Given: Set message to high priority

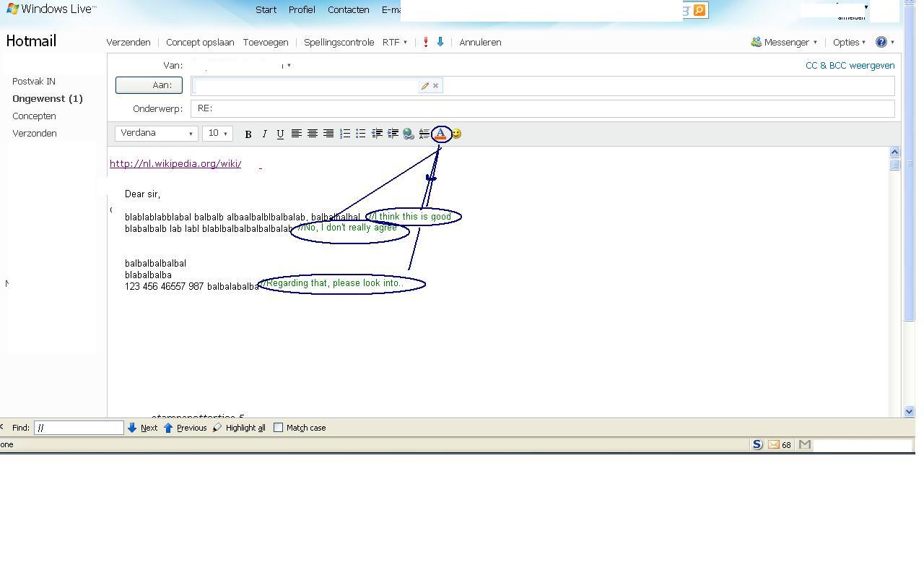Looking at the screenshot, I should [x=426, y=42].
